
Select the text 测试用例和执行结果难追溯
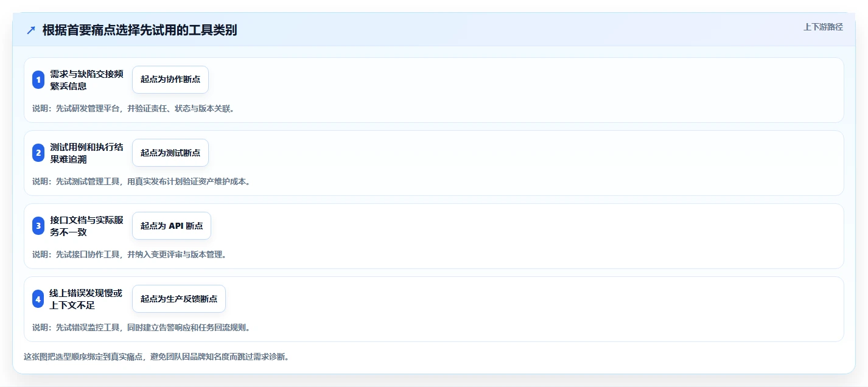point(86,153)
